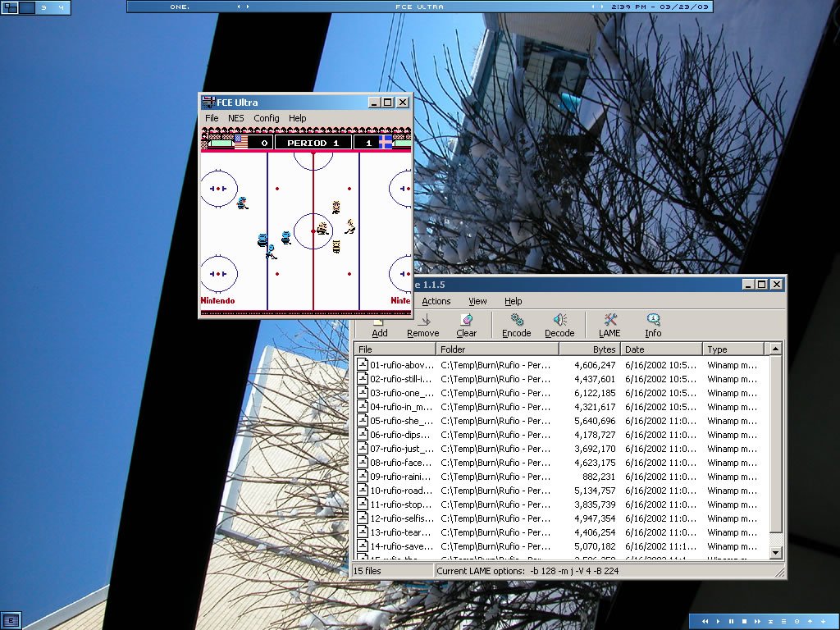Click file icon of 09-rufio-raini row
The width and height of the screenshot is (840, 630).
(x=363, y=477)
